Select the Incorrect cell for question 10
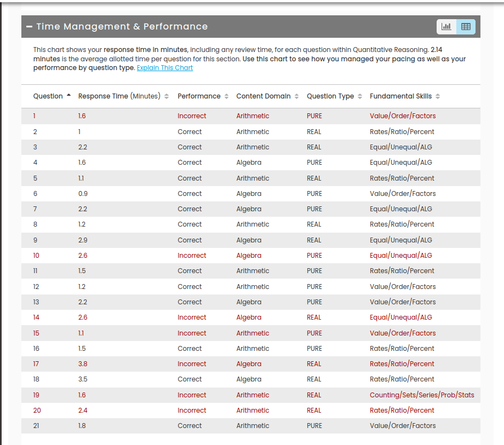504x445 pixels. pos(192,256)
